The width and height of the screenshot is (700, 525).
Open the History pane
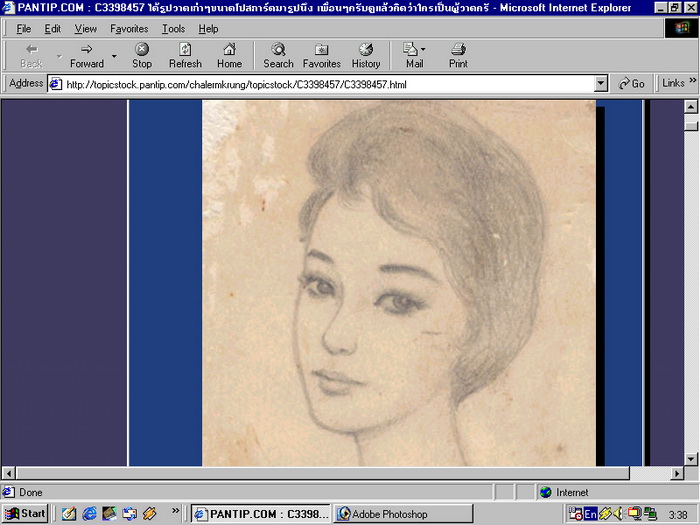click(366, 55)
